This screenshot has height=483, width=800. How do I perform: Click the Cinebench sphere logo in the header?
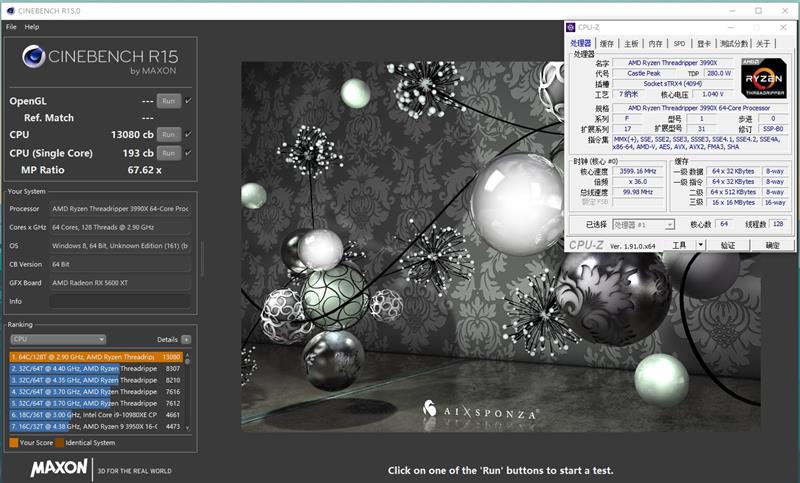point(35,59)
